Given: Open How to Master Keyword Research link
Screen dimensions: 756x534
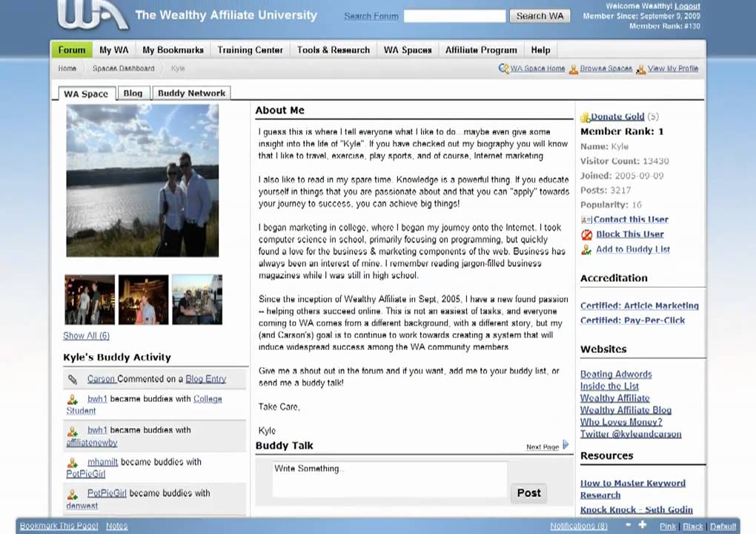Looking at the screenshot, I should tap(632, 489).
